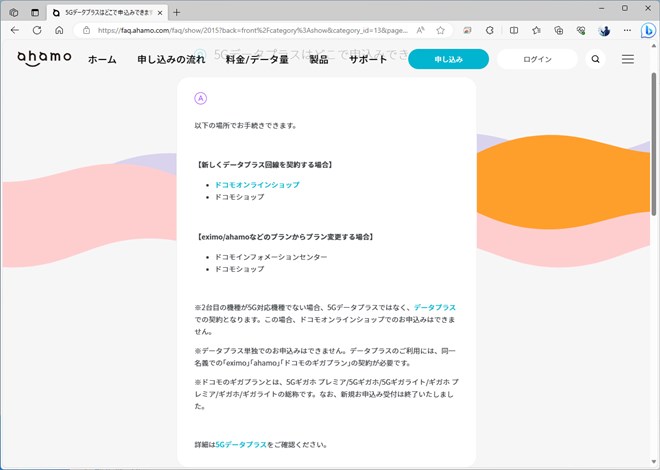Click the heading 【eximo/ahamoなどのプランからプラン変更する場合】
The height and width of the screenshot is (470, 660).
(x=285, y=237)
